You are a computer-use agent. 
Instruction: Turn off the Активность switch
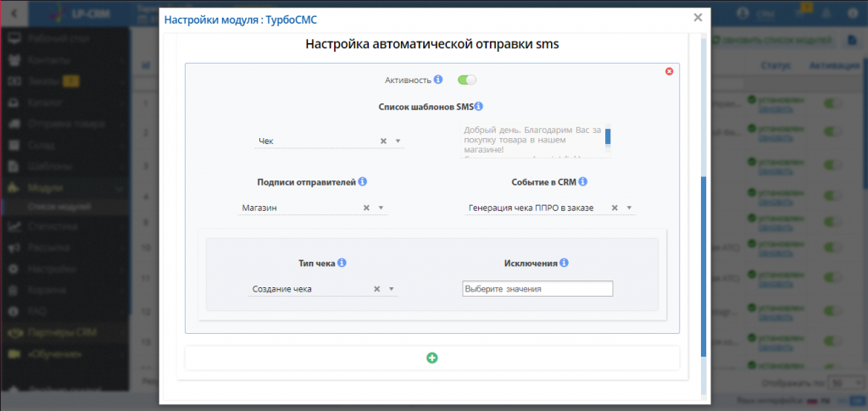click(467, 81)
